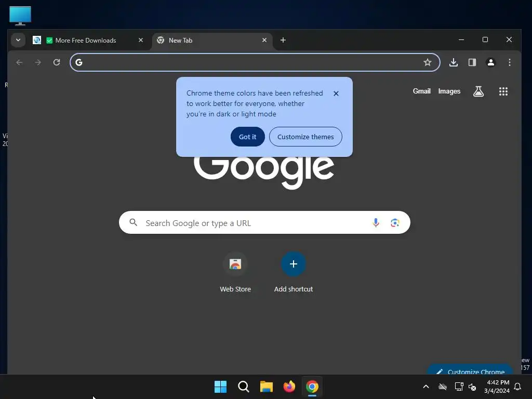Open the Google apps grid

pos(503,91)
